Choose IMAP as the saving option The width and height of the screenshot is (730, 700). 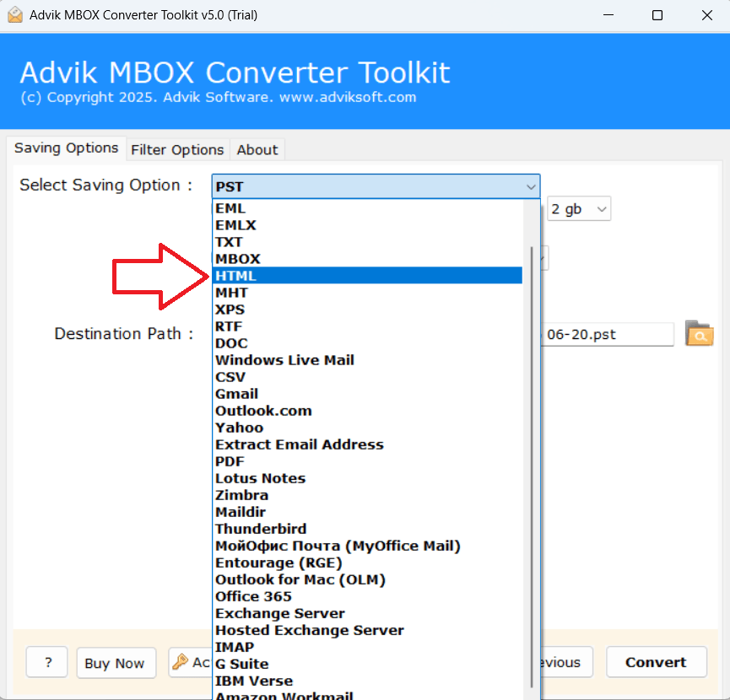tap(367, 647)
